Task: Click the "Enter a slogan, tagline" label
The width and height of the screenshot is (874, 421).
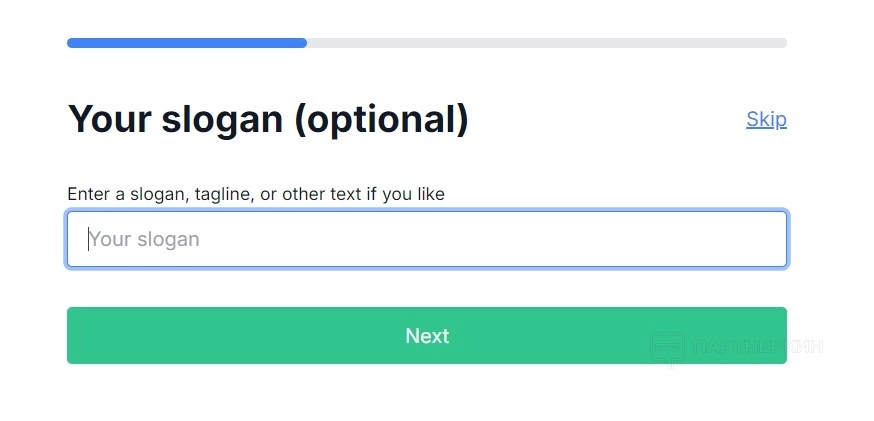Action: pyautogui.click(x=255, y=194)
